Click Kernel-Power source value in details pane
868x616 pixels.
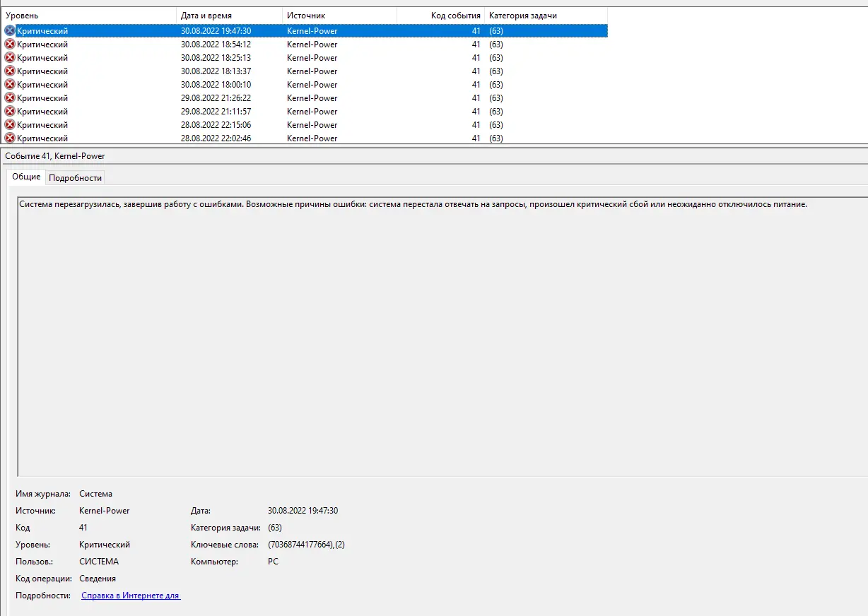(105, 511)
